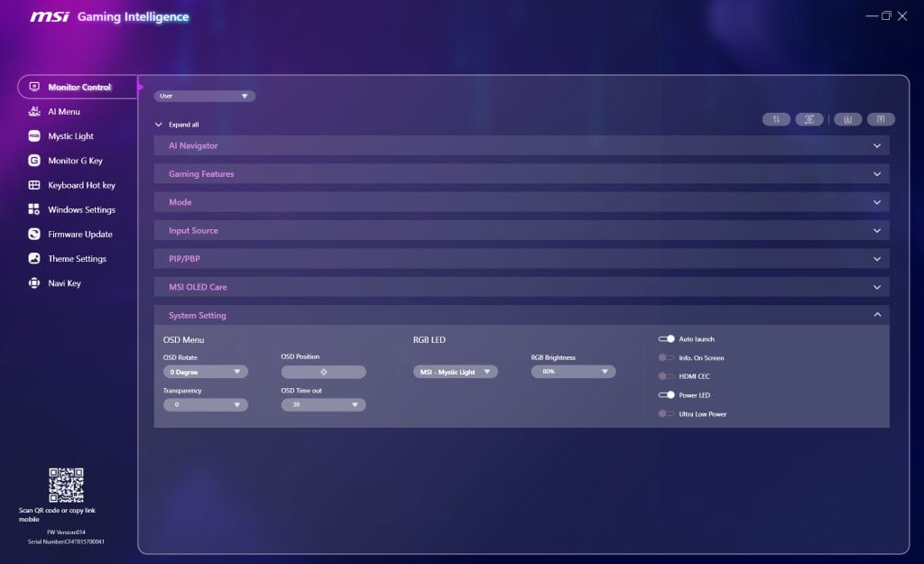Select the Navi Key icon

pyautogui.click(x=34, y=283)
